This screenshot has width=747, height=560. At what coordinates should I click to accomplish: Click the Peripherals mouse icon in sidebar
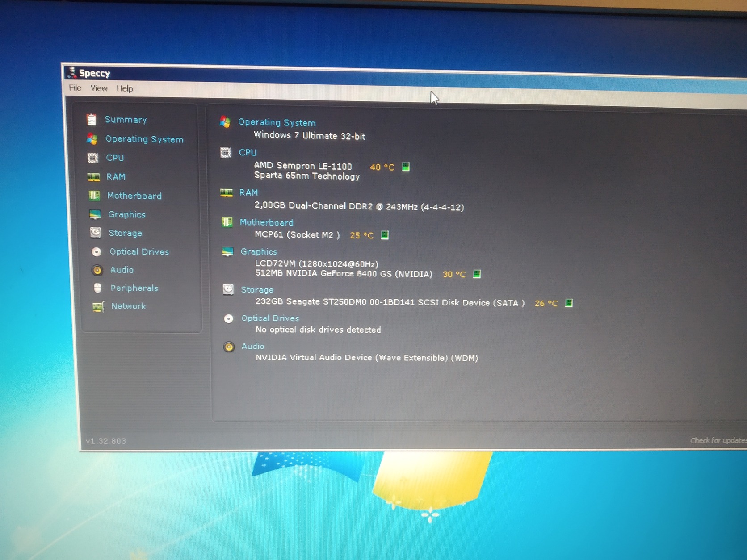[98, 288]
